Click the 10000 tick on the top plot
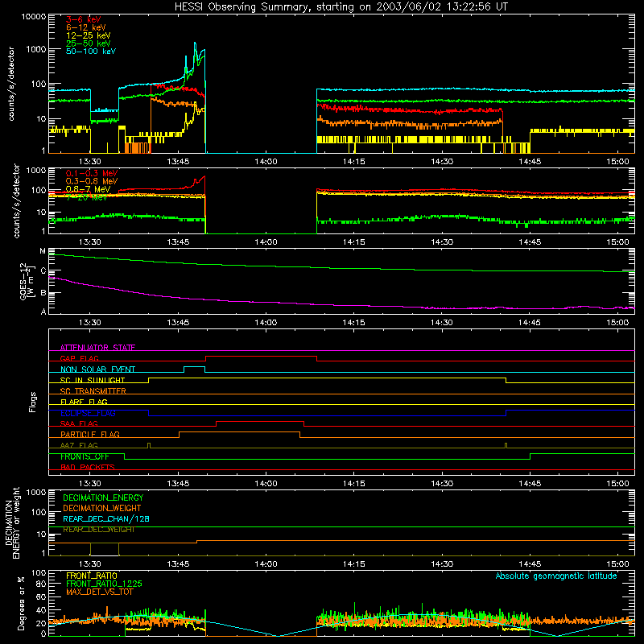The width and height of the screenshot is (644, 644). coord(34,17)
